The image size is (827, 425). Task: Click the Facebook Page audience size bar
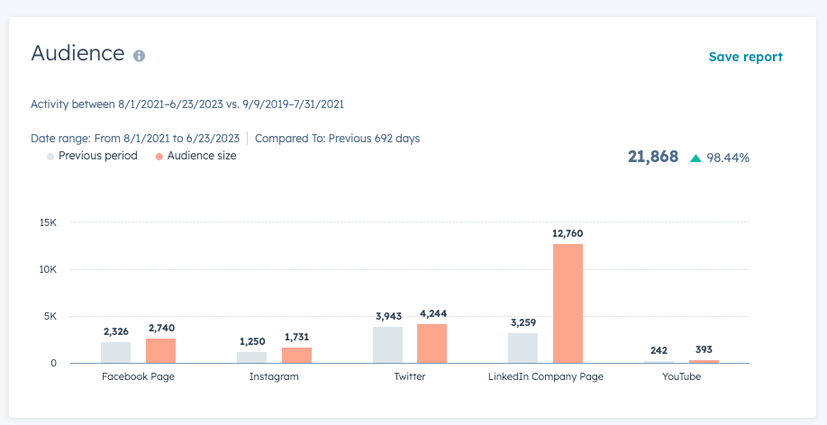160,350
